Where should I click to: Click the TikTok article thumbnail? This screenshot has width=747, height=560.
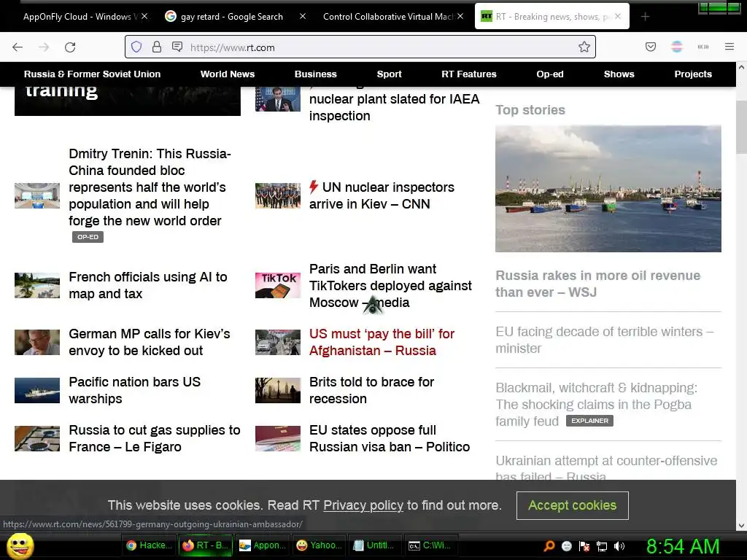278,285
